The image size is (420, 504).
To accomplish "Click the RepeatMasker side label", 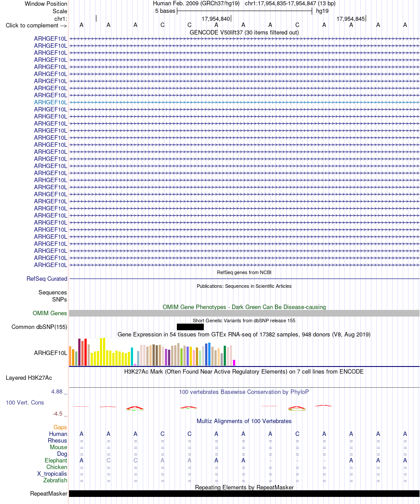I will point(49,493).
